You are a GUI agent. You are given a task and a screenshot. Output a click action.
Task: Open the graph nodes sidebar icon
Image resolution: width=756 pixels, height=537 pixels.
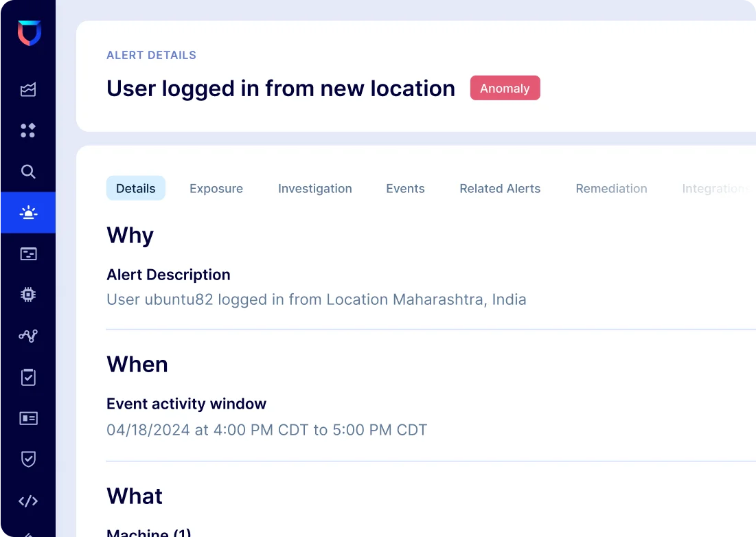click(28, 336)
